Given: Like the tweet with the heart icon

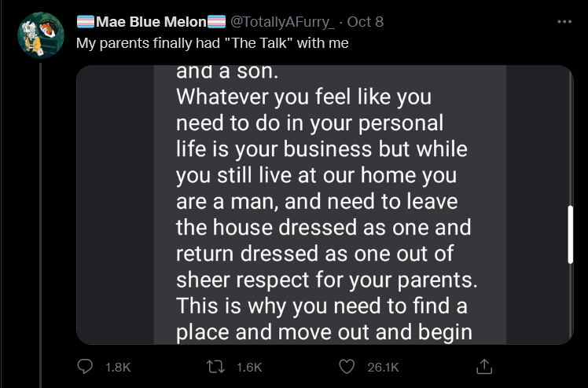Looking at the screenshot, I should point(347,367).
